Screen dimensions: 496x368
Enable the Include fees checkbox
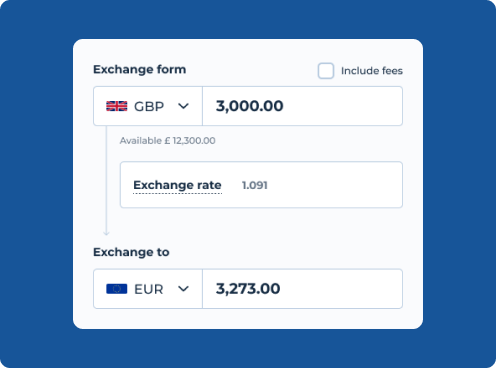(326, 71)
